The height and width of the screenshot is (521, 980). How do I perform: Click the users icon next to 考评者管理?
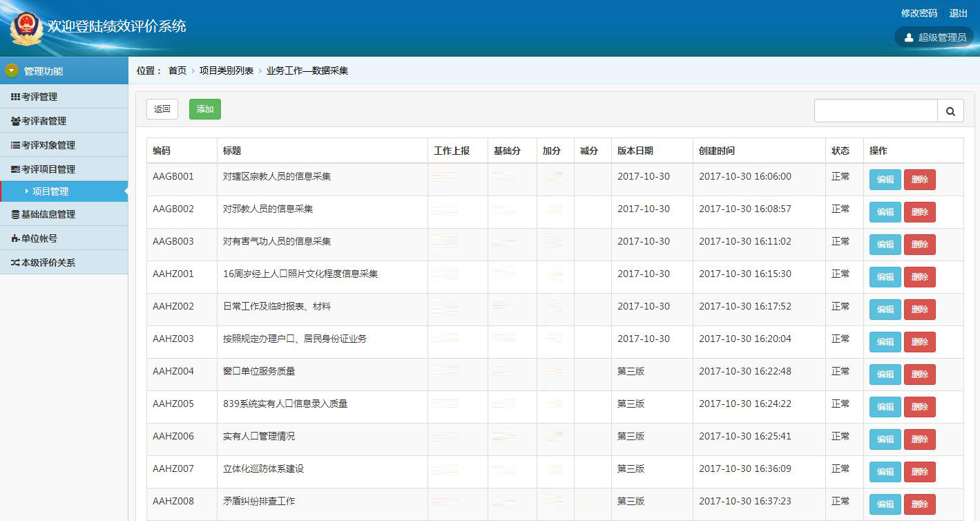[x=14, y=120]
